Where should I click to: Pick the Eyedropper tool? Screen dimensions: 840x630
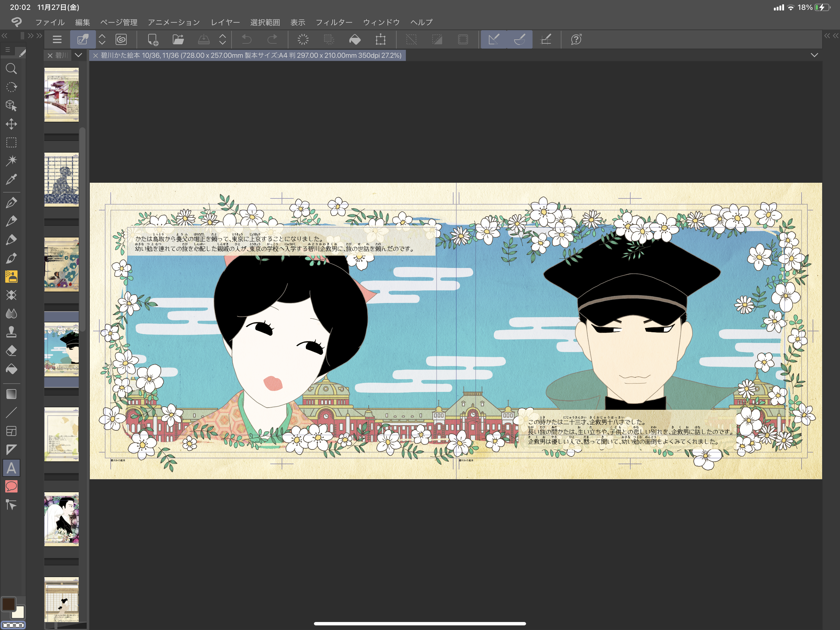(11, 179)
